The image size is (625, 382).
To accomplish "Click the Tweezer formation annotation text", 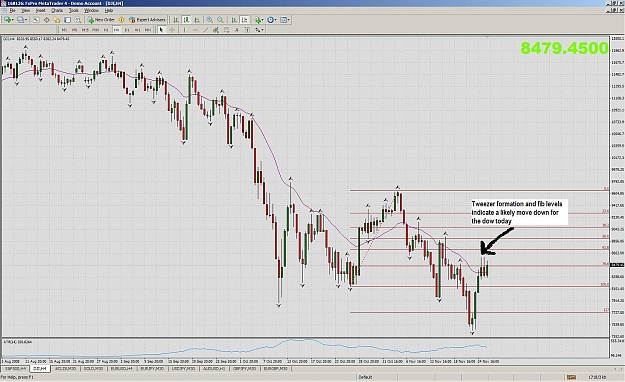I will [x=517, y=213].
